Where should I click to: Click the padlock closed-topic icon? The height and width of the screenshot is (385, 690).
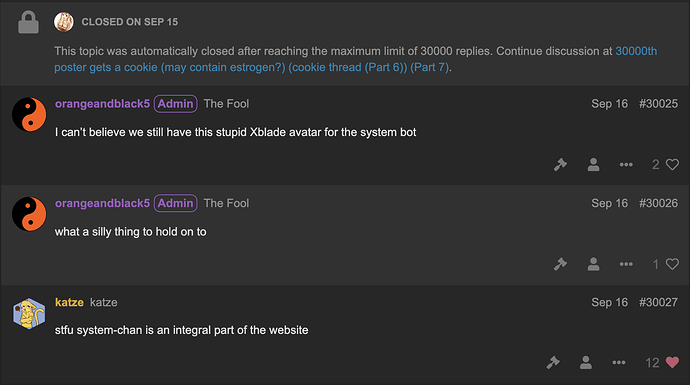[x=28, y=22]
